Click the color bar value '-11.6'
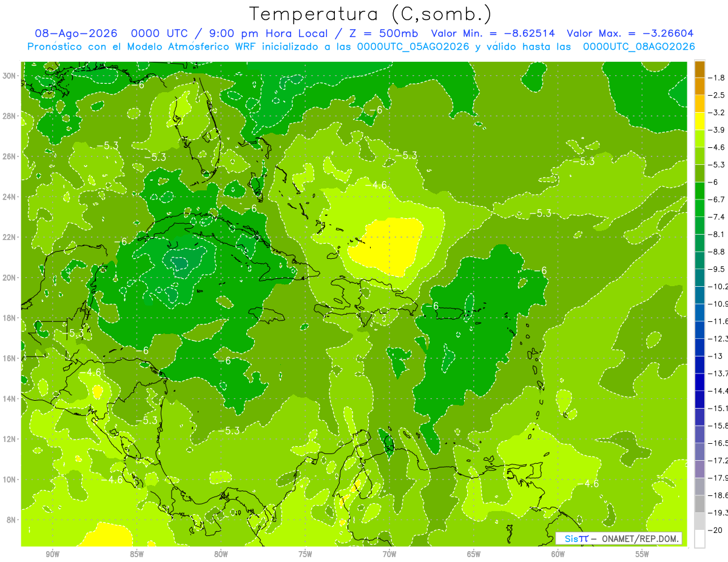Viewport: 728px width, 562px height. click(x=718, y=321)
